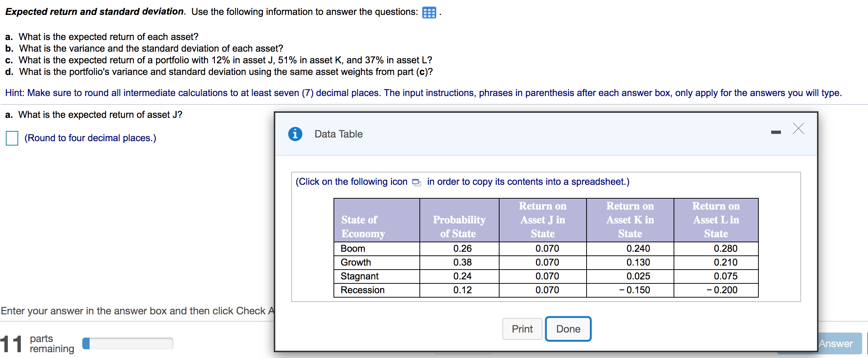Open the data table icon beside the question
The height and width of the screenshot is (358, 868).
tap(429, 12)
